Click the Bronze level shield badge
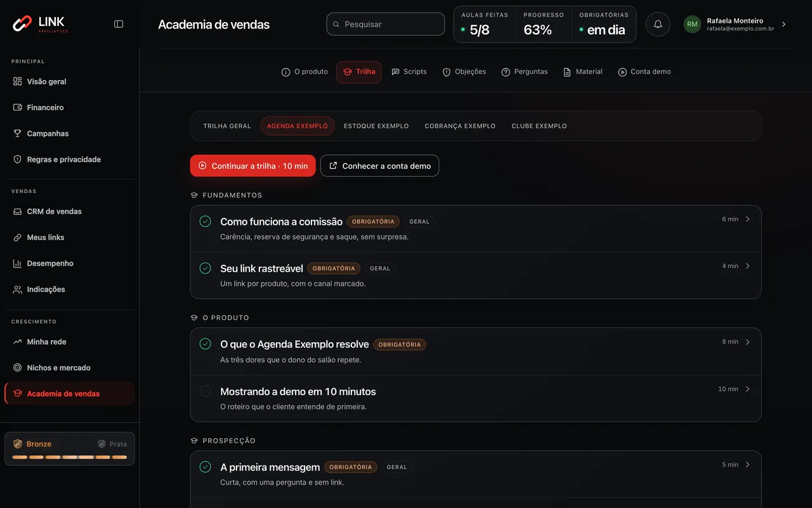This screenshot has height=508, width=812. (x=18, y=444)
